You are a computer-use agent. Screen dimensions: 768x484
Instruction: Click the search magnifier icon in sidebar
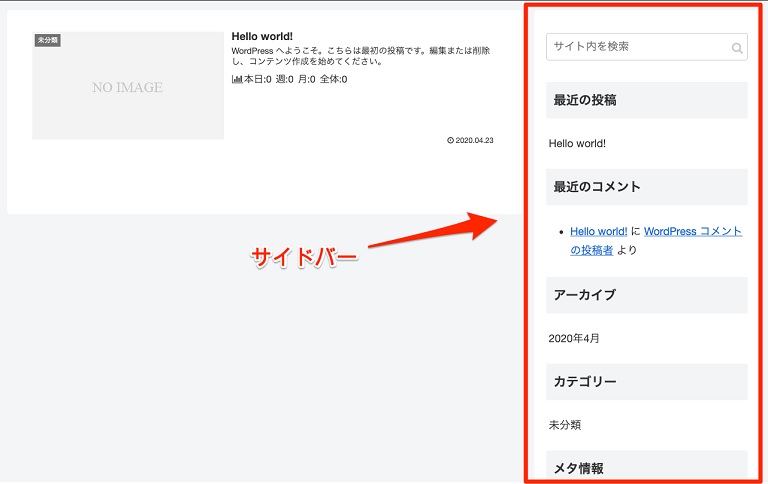click(x=737, y=48)
